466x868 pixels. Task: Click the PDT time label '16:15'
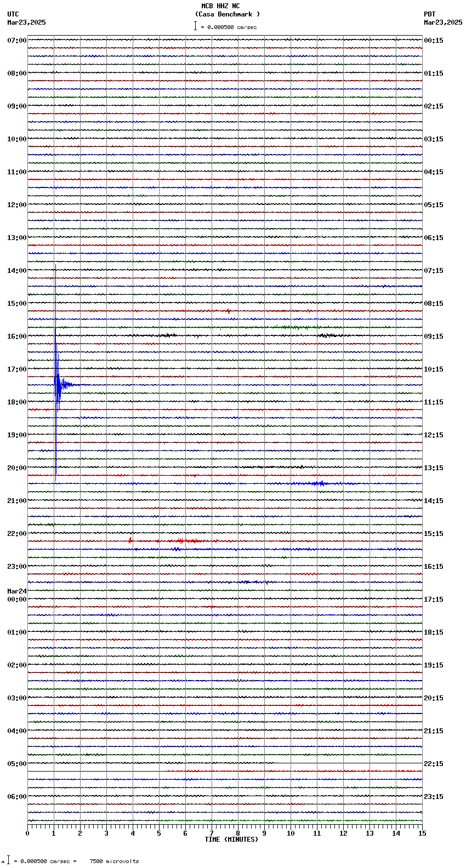[434, 567]
